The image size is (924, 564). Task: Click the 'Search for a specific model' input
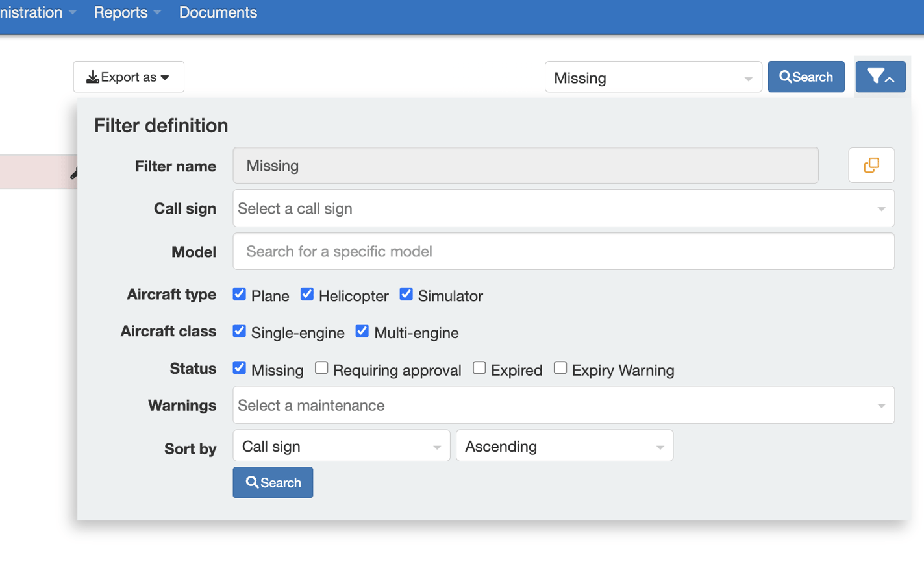tap(563, 251)
